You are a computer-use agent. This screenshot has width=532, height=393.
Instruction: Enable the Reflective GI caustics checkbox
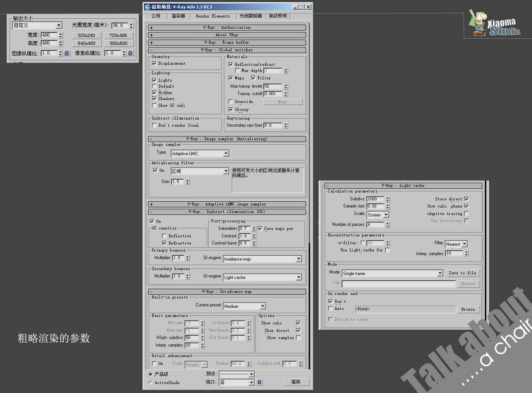click(164, 236)
